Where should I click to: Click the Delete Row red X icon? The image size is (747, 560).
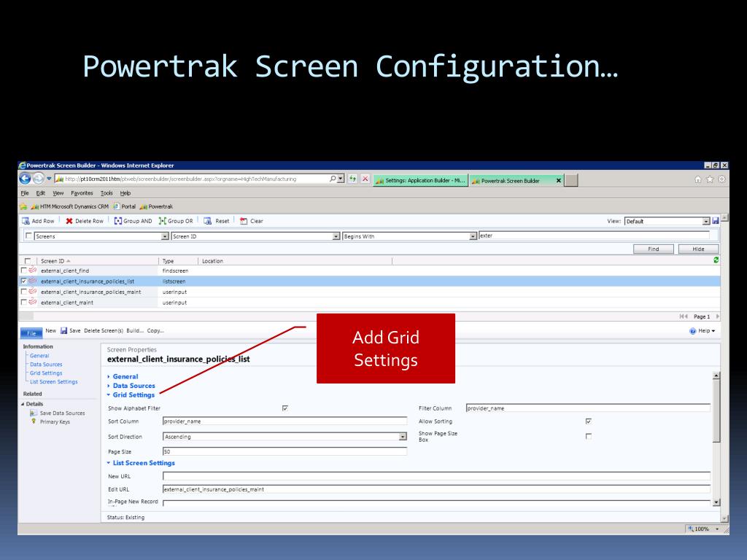pyautogui.click(x=69, y=221)
